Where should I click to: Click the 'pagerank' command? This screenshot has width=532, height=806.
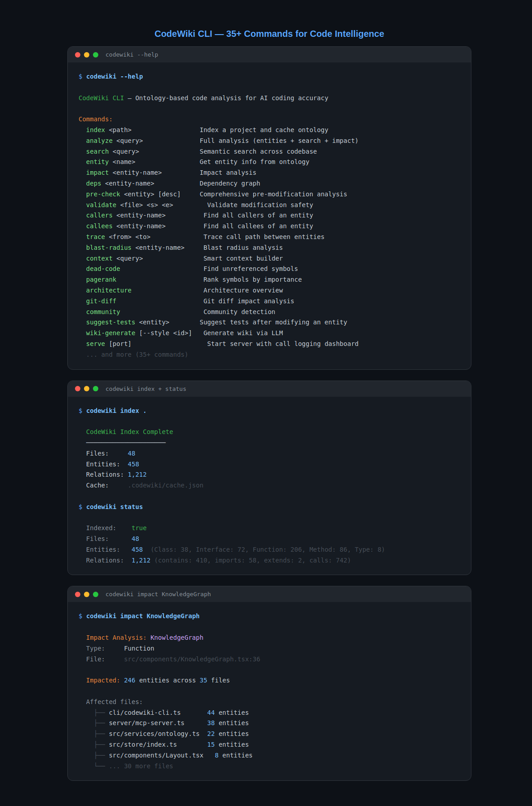tap(101, 280)
